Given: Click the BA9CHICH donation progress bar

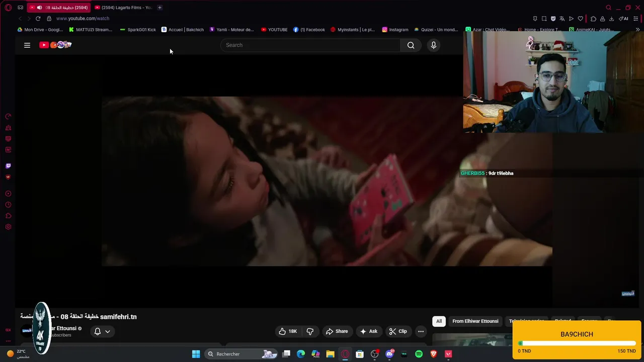Looking at the screenshot, I should pyautogui.click(x=577, y=343).
